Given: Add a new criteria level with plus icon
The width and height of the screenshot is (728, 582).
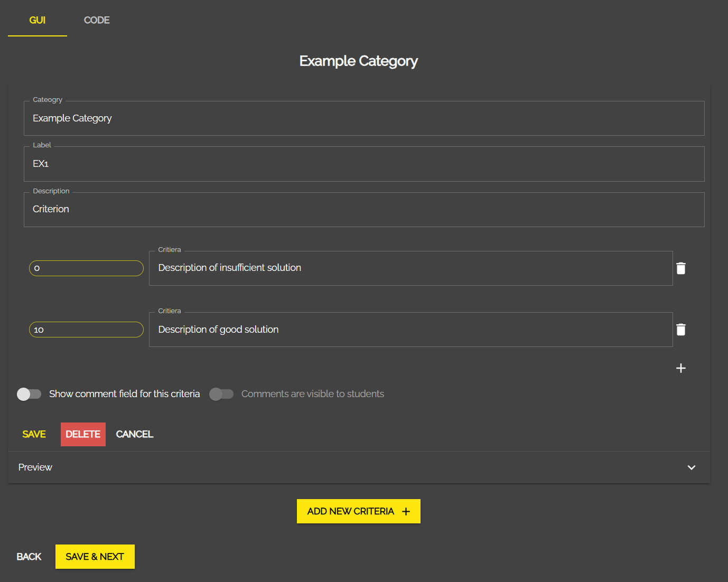Looking at the screenshot, I should pyautogui.click(x=681, y=368).
